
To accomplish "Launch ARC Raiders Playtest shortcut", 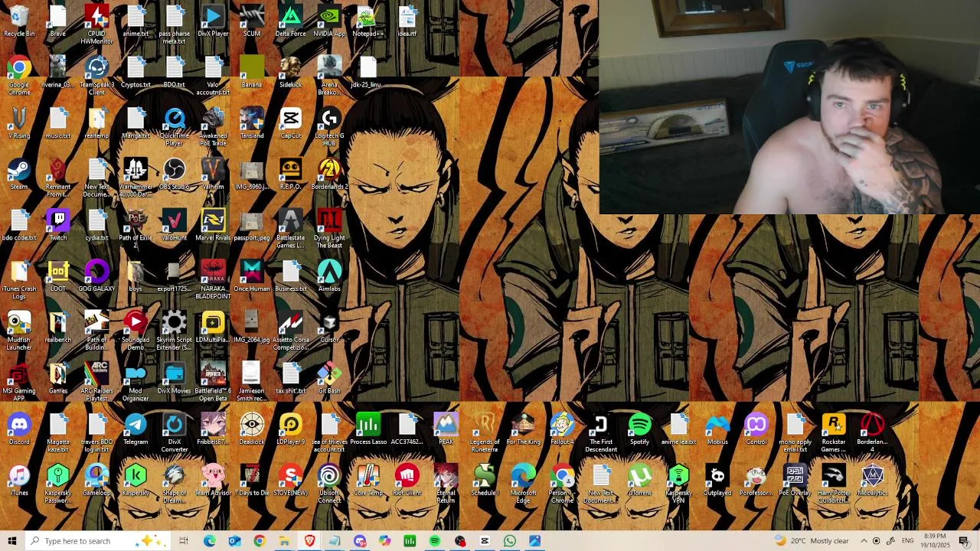I will tap(96, 383).
